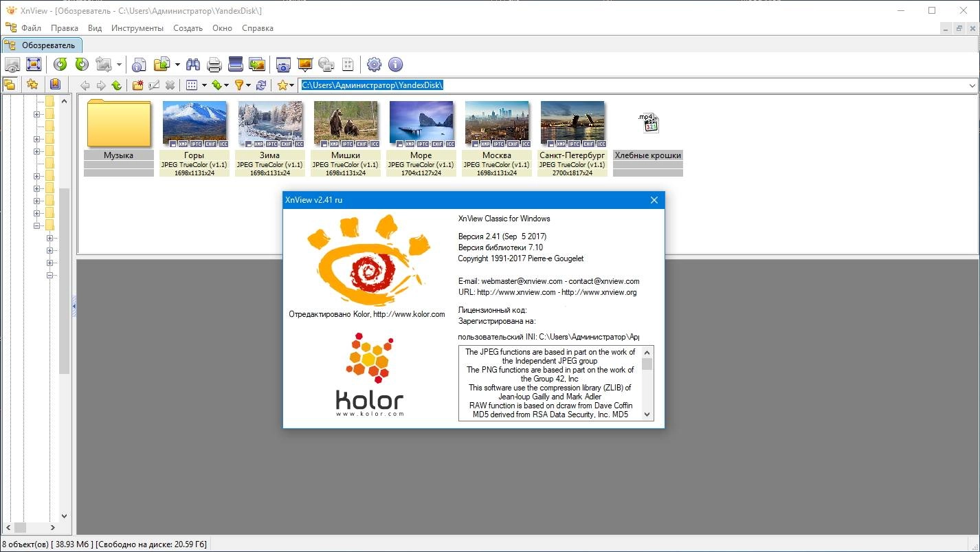
Task: Go back with the grey left arrow
Action: click(x=85, y=85)
